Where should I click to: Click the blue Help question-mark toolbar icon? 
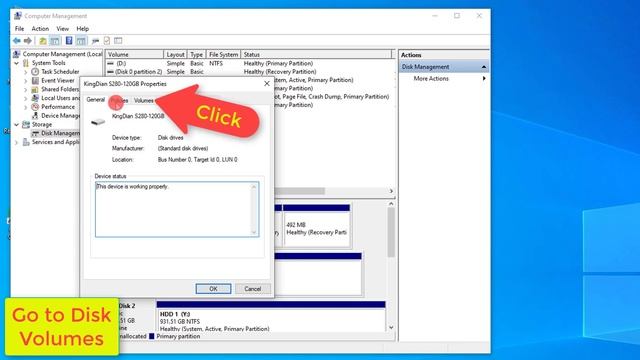click(x=69, y=41)
